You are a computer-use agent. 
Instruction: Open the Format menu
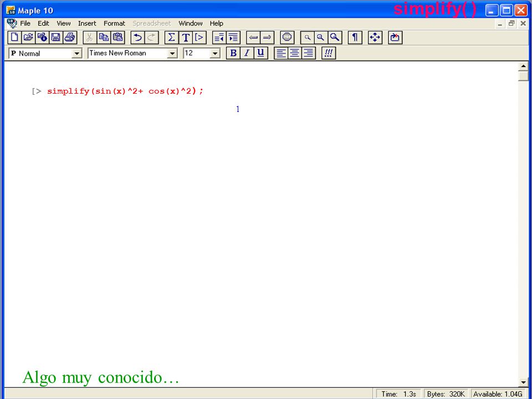pos(114,23)
